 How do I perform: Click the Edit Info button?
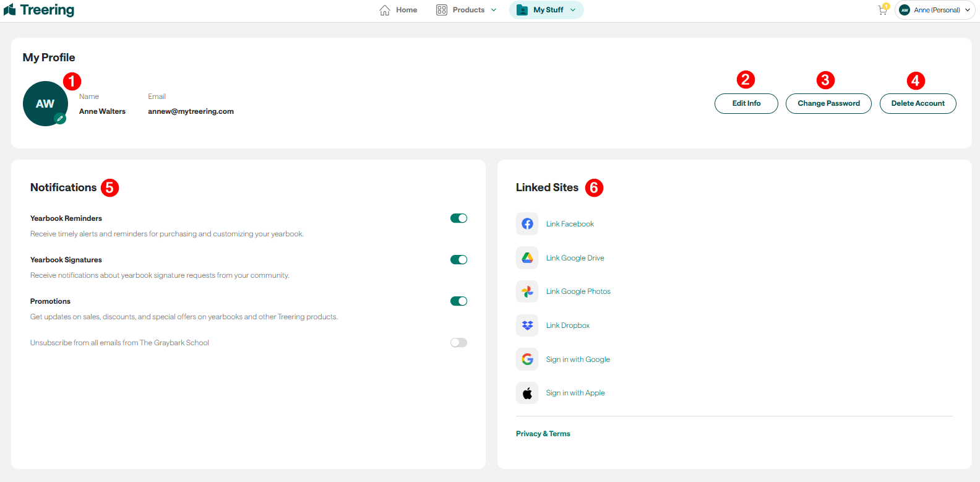746,103
